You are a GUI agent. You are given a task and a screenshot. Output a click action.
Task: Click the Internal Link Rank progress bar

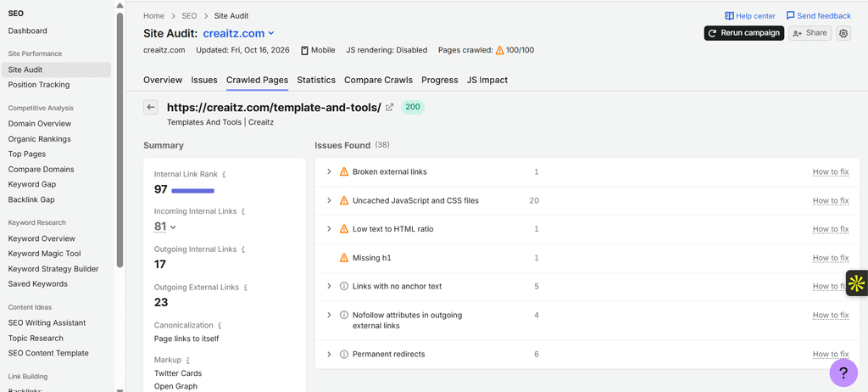tap(192, 191)
